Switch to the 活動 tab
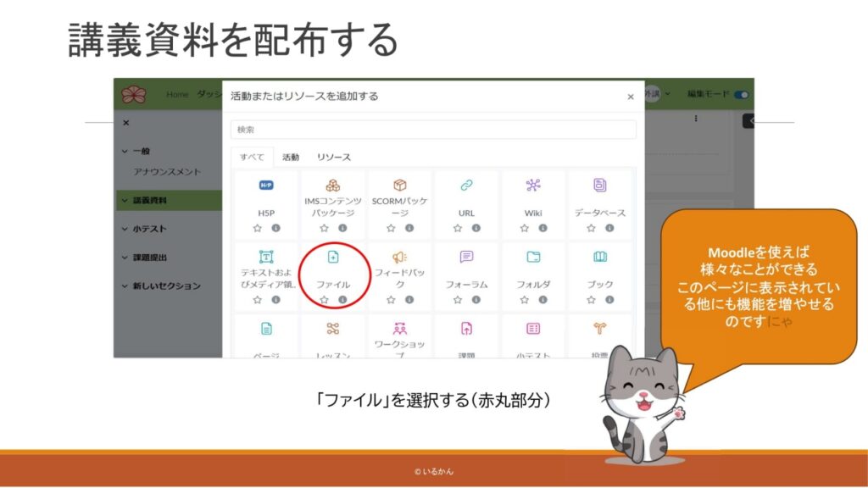 click(x=291, y=157)
